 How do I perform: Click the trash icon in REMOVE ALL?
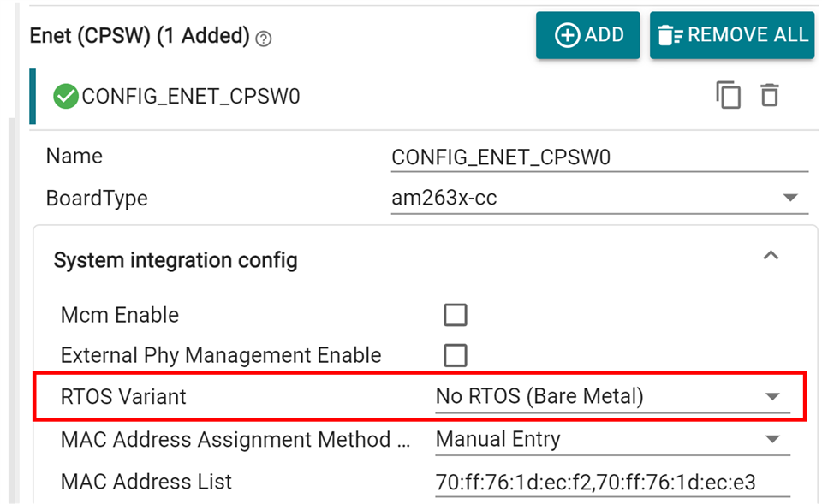coord(670,35)
